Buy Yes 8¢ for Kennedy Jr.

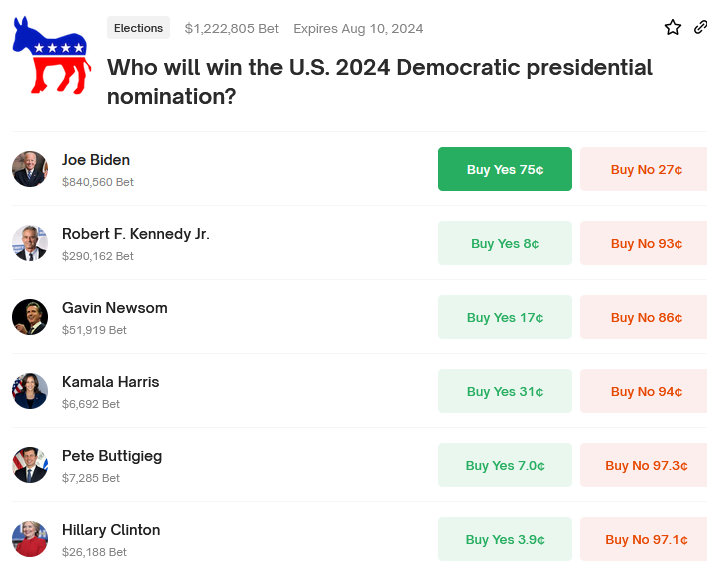tap(505, 243)
